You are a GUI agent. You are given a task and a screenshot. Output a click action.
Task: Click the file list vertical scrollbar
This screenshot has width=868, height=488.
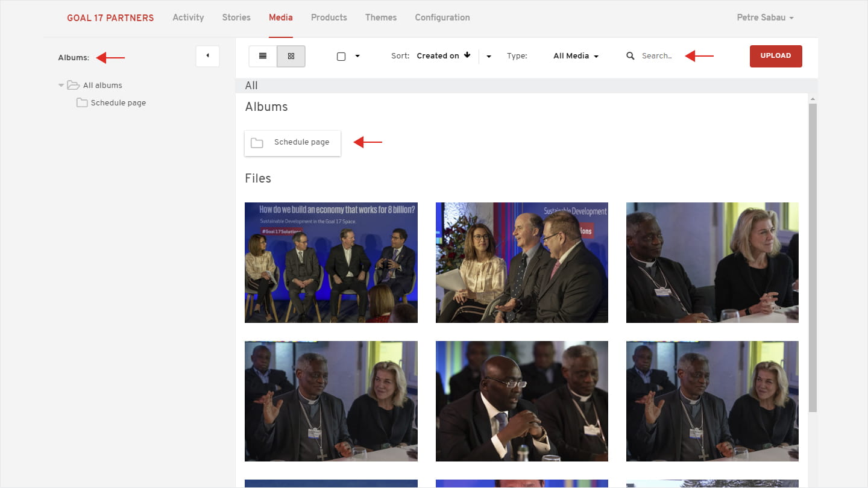tap(813, 258)
